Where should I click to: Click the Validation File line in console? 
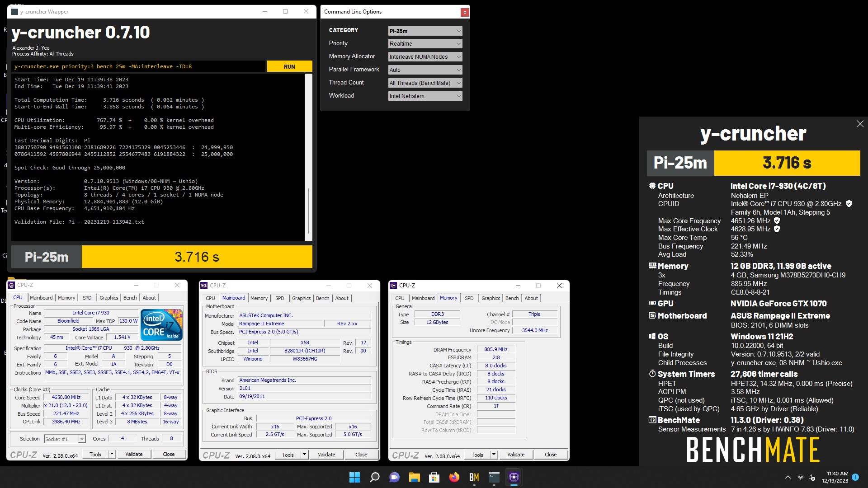click(x=79, y=222)
